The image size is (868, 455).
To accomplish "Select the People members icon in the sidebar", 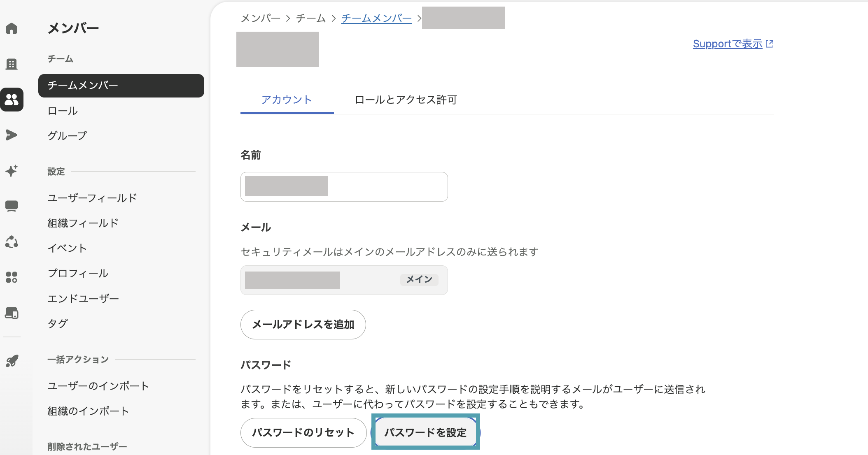I will click(12, 100).
